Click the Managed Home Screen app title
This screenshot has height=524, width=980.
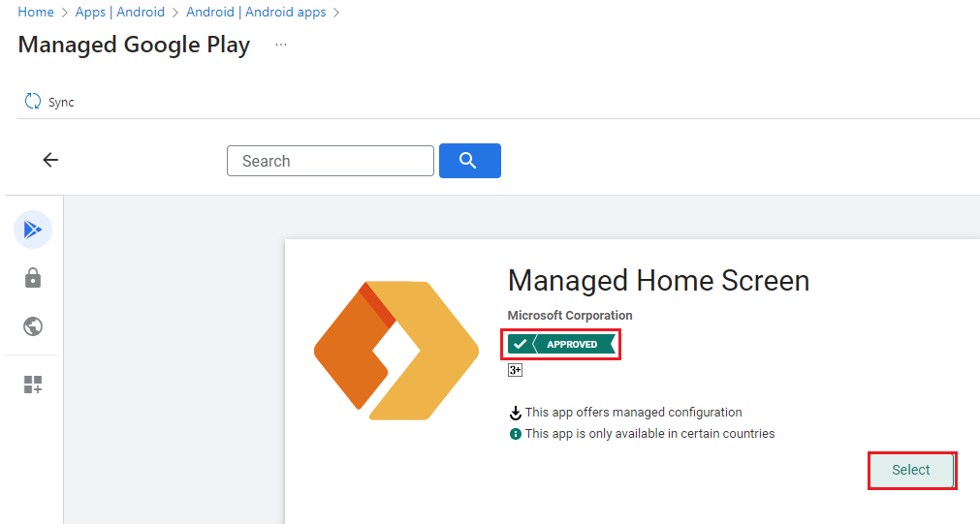pos(658,281)
